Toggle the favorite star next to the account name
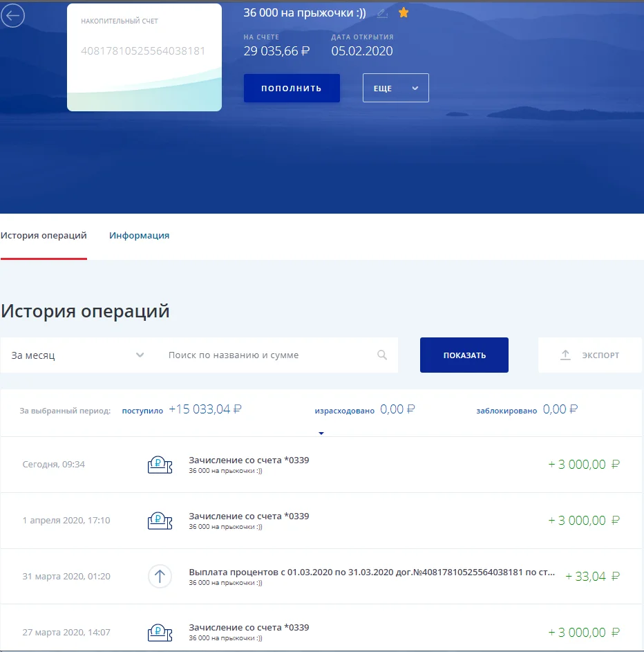Viewport: 644px width, 652px height. [x=404, y=12]
